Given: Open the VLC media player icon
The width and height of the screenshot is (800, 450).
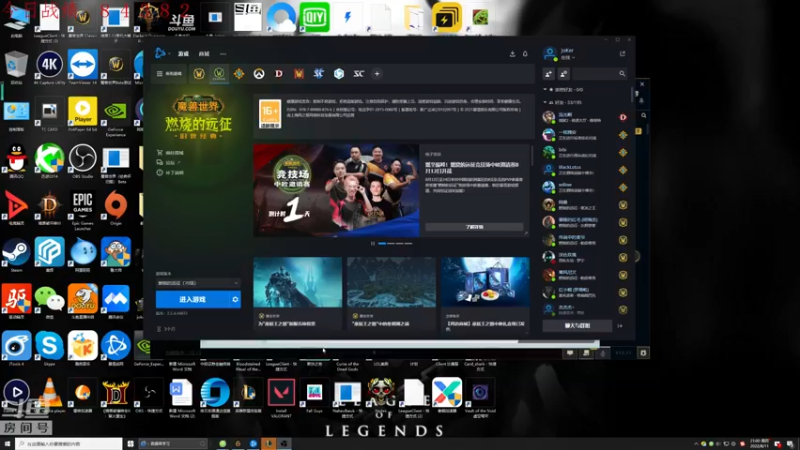Looking at the screenshot, I should [49, 395].
